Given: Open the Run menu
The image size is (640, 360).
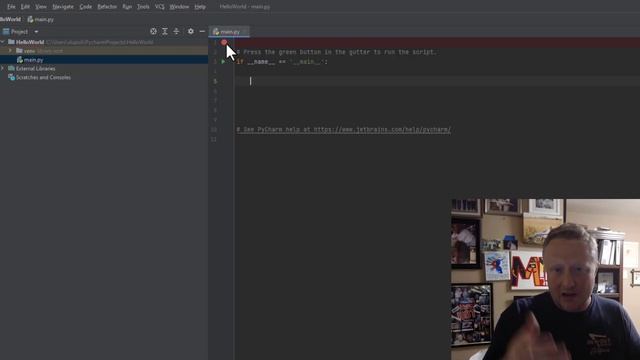Looking at the screenshot, I should [x=127, y=7].
